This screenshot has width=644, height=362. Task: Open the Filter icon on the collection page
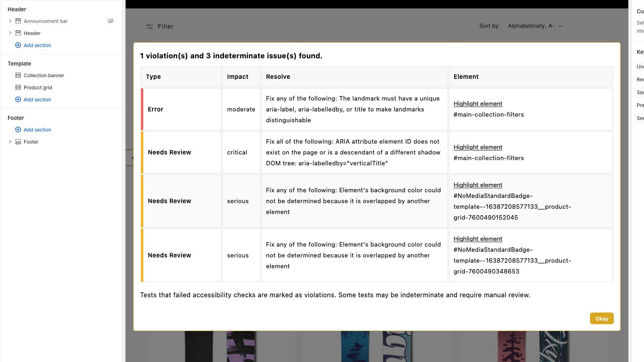[x=149, y=26]
